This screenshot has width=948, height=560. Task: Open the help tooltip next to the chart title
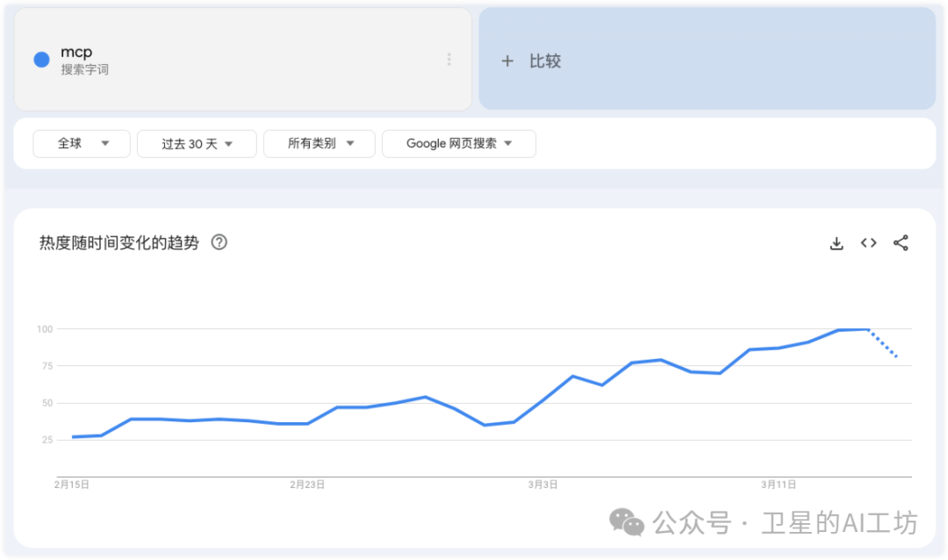[x=218, y=242]
